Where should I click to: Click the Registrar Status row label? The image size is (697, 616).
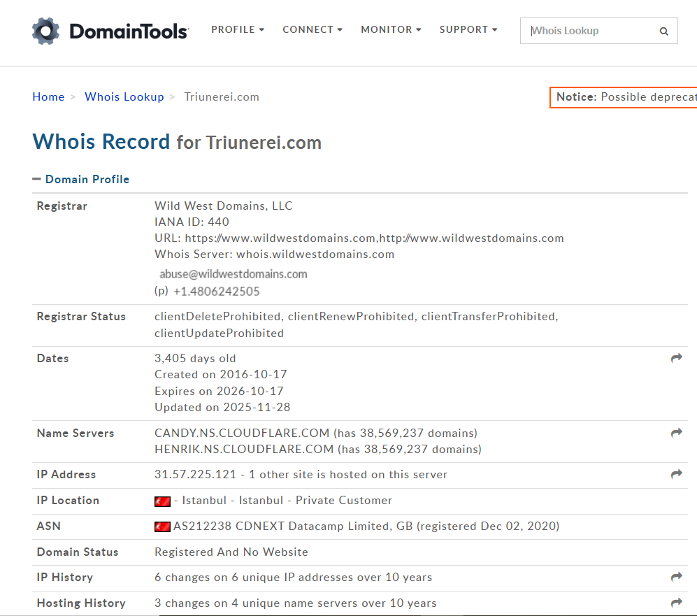point(81,317)
